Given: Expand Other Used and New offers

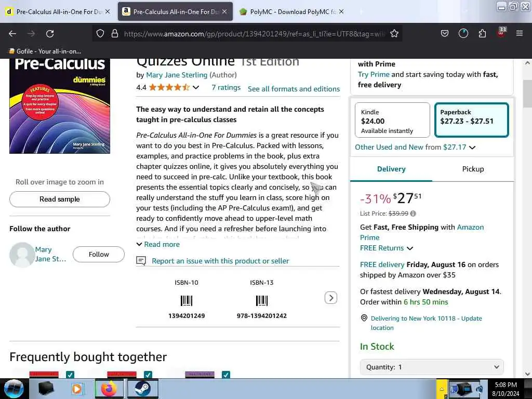Looking at the screenshot, I should (415, 147).
